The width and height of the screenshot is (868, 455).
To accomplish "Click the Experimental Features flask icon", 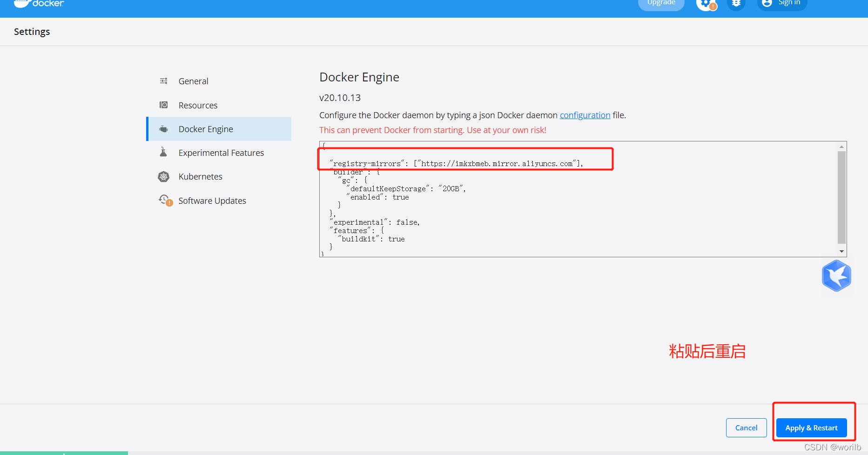I will tap(163, 152).
